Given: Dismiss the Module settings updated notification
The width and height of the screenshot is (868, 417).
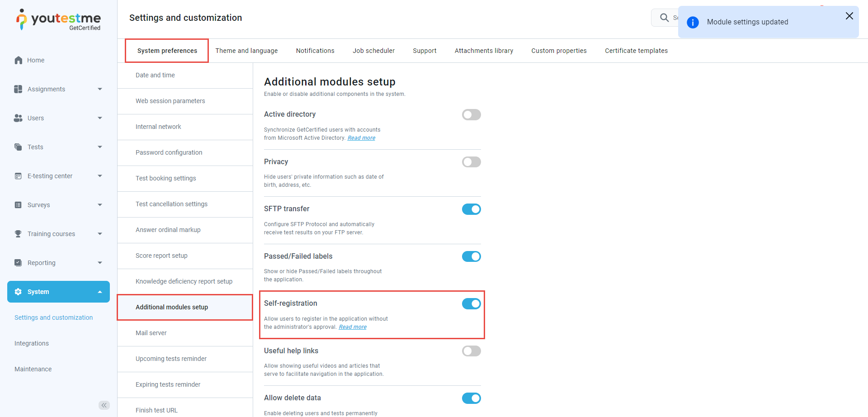Looking at the screenshot, I should (849, 16).
